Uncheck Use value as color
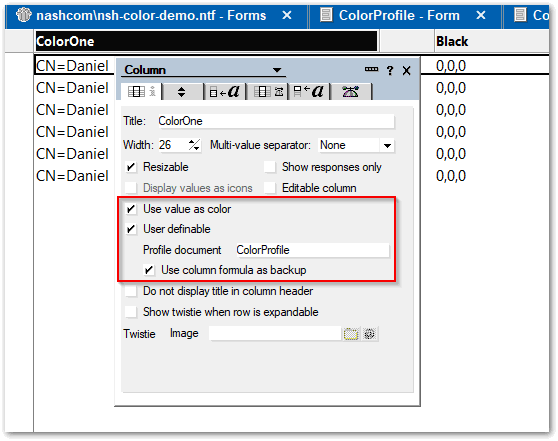Viewport: 558px width, 441px height. pos(131,209)
